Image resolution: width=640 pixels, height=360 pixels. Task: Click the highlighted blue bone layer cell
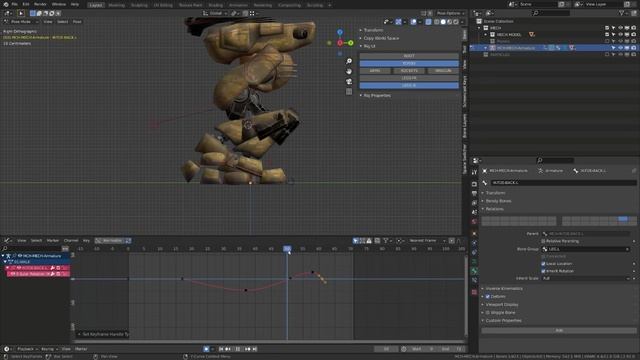pyautogui.click(x=623, y=219)
